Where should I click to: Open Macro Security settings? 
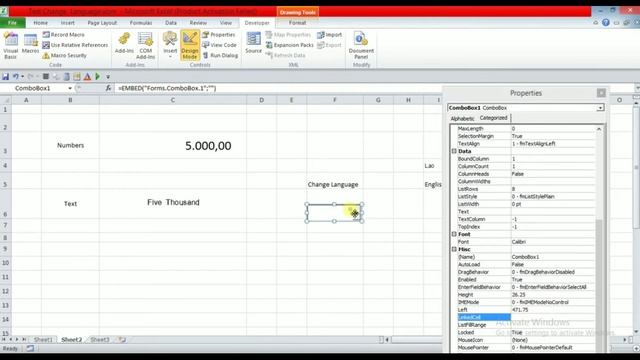click(64, 55)
